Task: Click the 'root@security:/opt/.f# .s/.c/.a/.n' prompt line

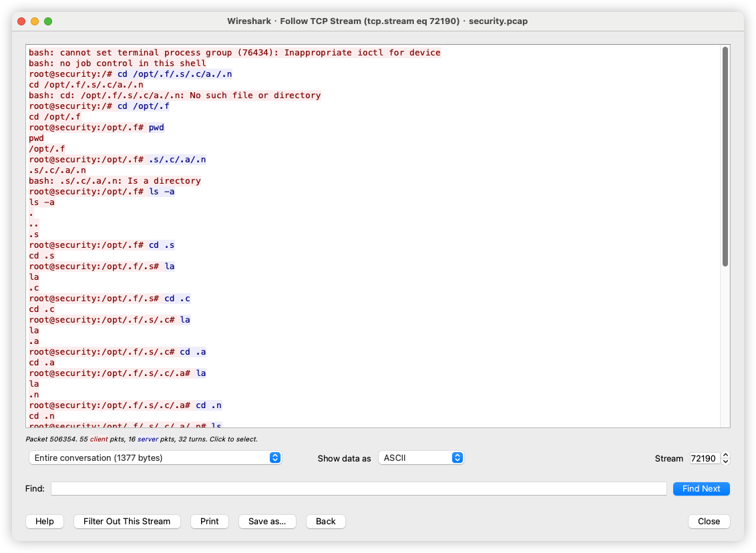Action: 118,160
